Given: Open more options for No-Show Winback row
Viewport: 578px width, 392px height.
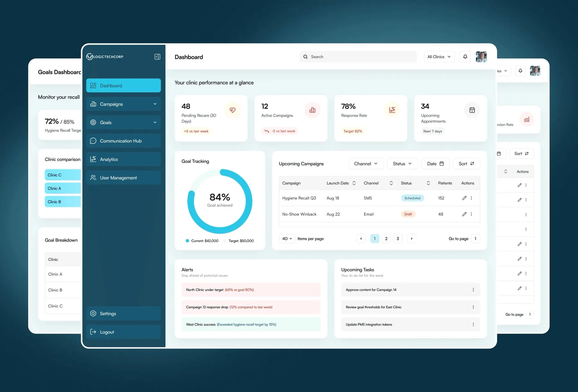Looking at the screenshot, I should 471,214.
